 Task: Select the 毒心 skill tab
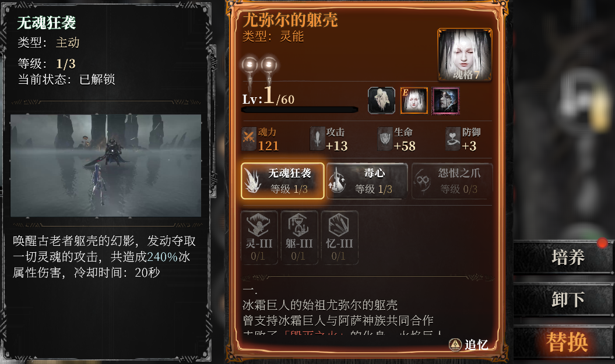pyautogui.click(x=367, y=181)
